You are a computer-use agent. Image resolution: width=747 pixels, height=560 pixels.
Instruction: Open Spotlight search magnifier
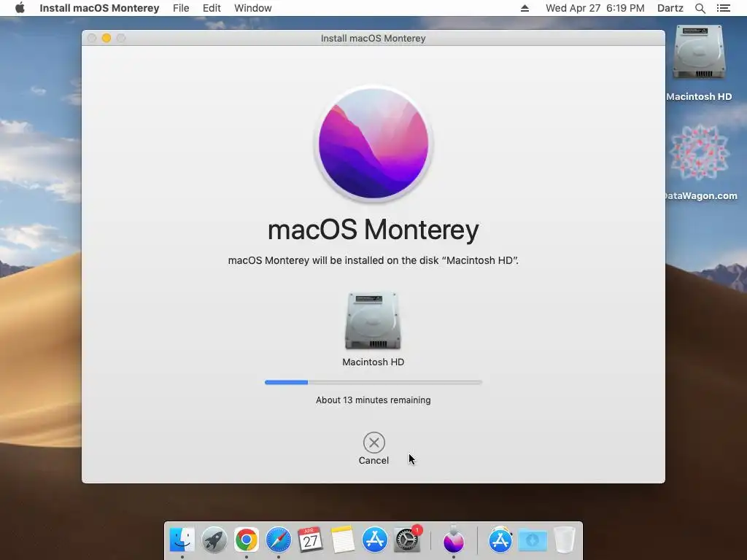pyautogui.click(x=700, y=8)
